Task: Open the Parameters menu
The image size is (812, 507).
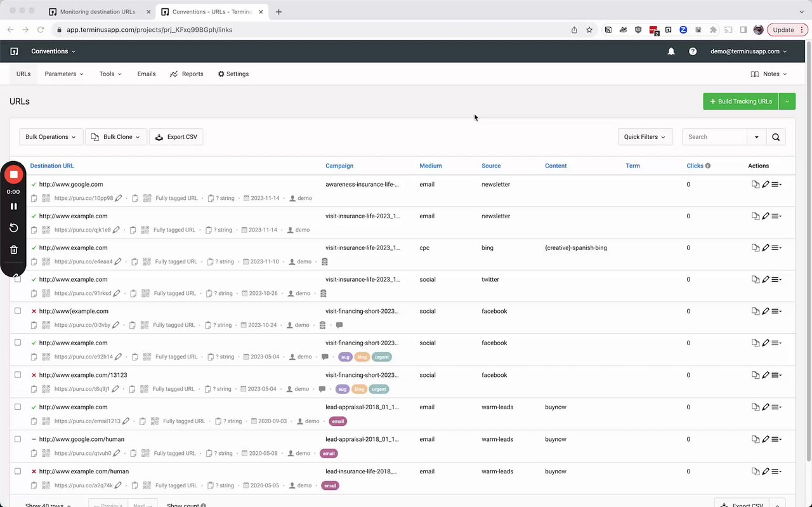Action: tap(64, 74)
